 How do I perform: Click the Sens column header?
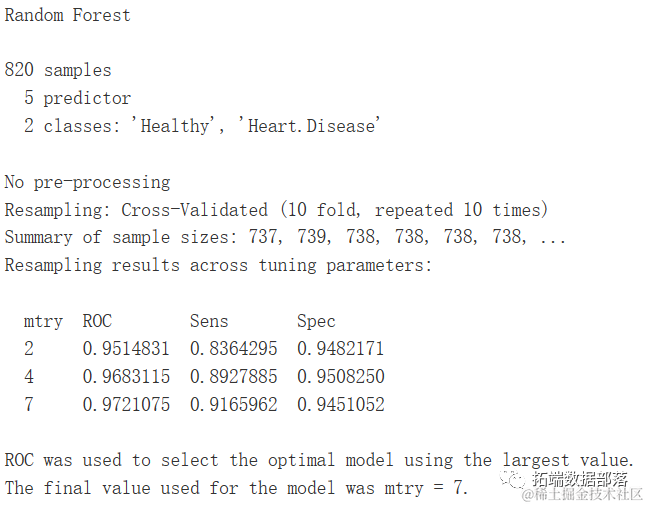[209, 321]
